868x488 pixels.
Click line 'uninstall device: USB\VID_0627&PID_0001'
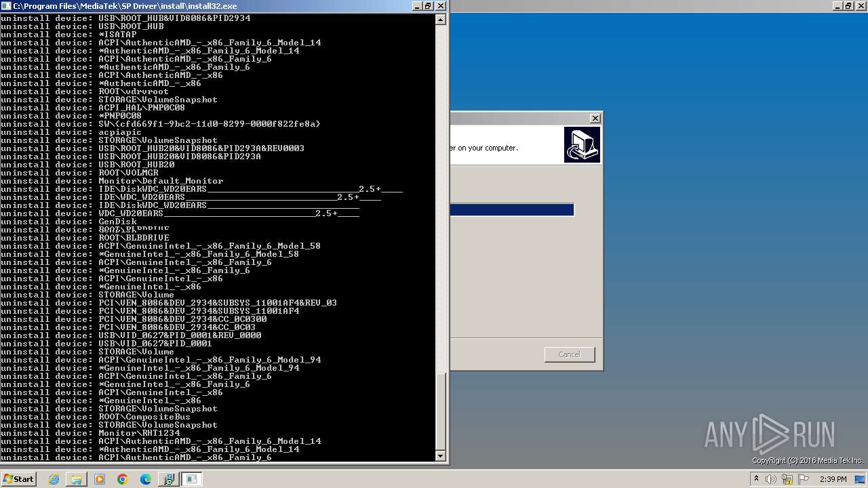(106, 344)
